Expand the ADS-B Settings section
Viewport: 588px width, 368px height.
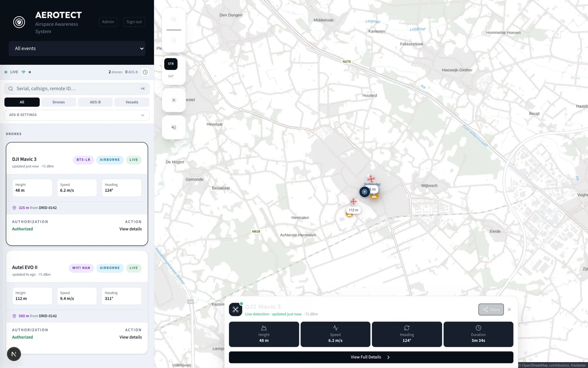[77, 115]
